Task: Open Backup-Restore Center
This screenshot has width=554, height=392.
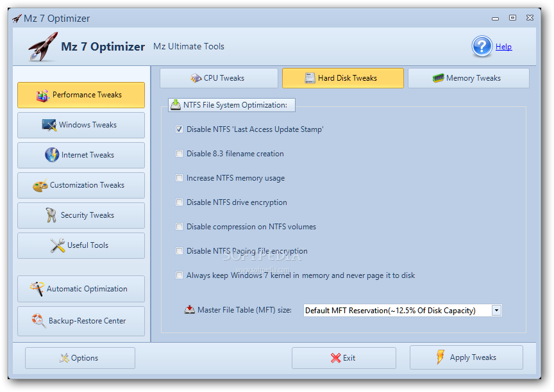Action: 81,321
